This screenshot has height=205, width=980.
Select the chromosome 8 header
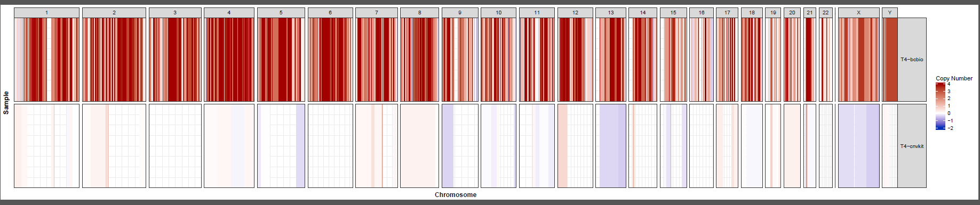420,12
